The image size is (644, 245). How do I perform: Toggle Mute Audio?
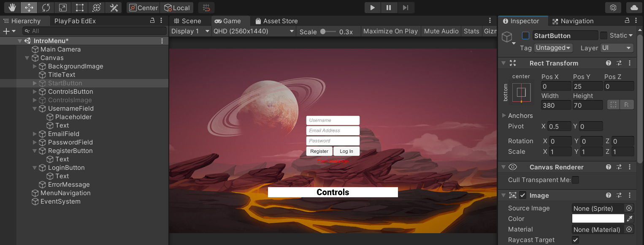(x=441, y=31)
